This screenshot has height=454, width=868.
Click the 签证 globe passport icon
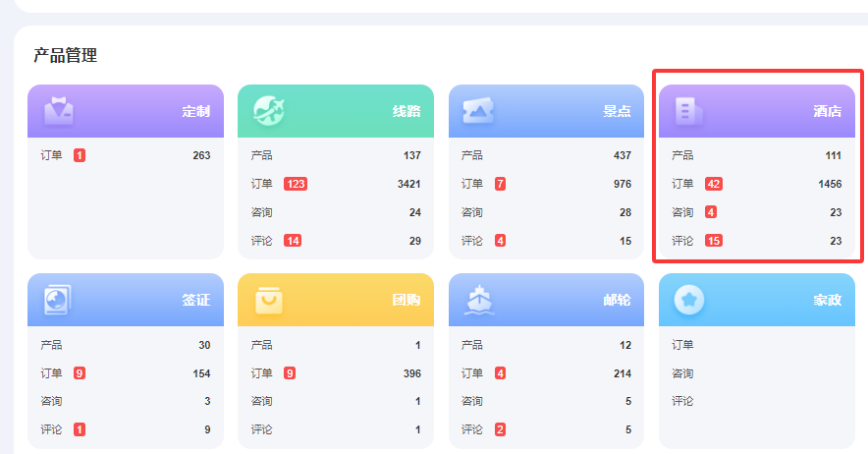[x=59, y=300]
